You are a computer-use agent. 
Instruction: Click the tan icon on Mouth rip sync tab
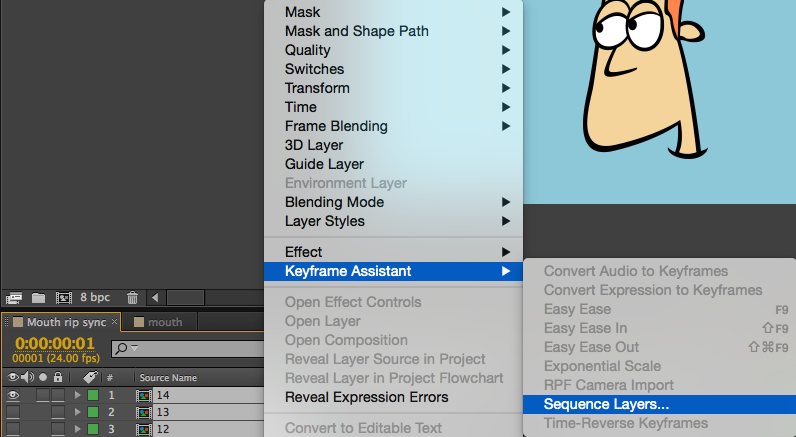[18, 322]
